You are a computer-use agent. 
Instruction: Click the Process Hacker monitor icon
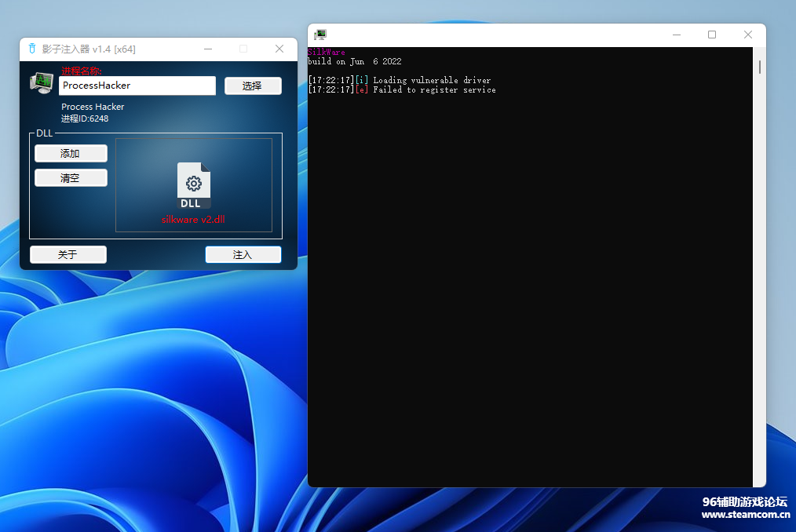[42, 82]
